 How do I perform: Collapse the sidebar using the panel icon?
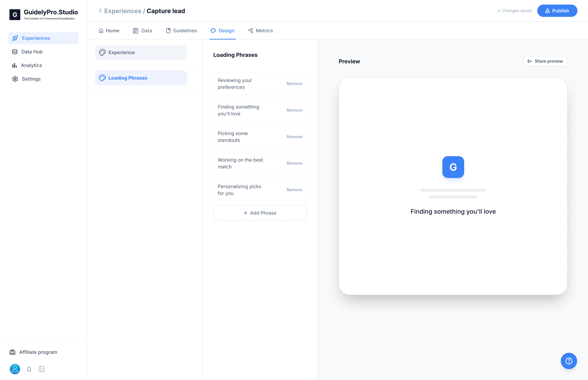pyautogui.click(x=42, y=369)
